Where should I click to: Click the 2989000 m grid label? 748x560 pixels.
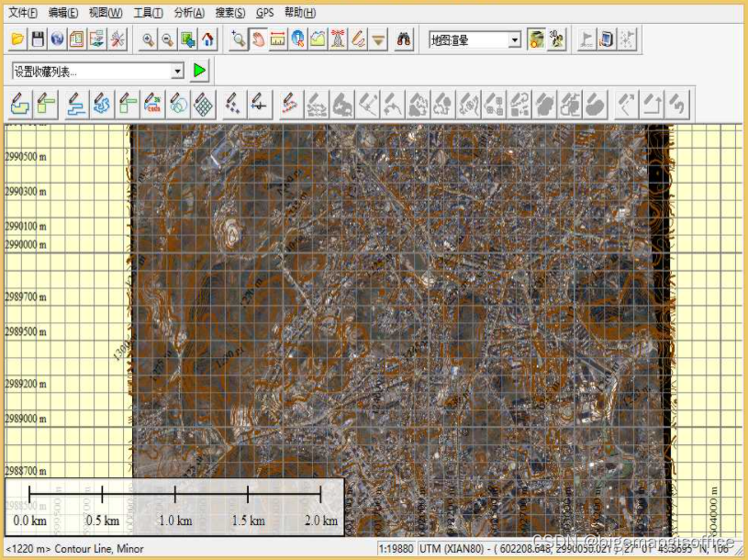pos(26,419)
